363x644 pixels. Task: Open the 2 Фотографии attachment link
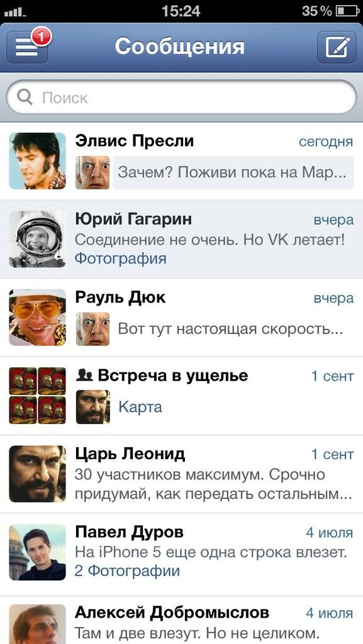(x=127, y=571)
